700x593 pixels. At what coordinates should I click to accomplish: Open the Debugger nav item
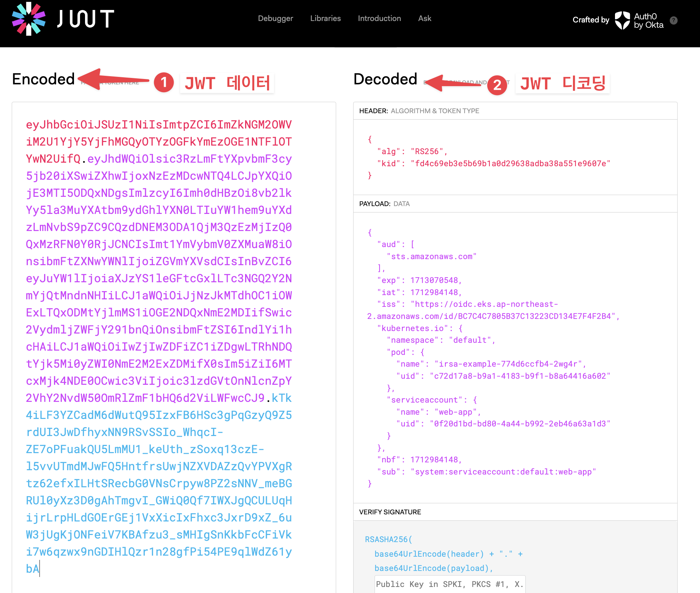point(275,19)
